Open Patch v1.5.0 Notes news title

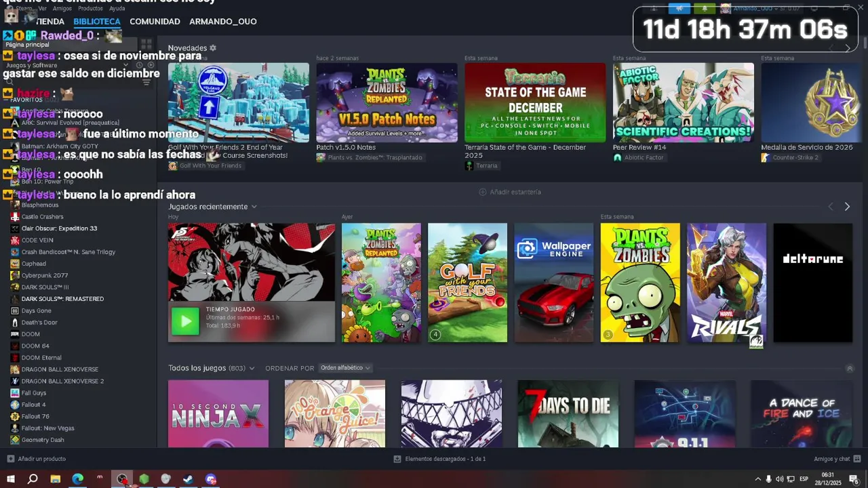pyautogui.click(x=346, y=147)
